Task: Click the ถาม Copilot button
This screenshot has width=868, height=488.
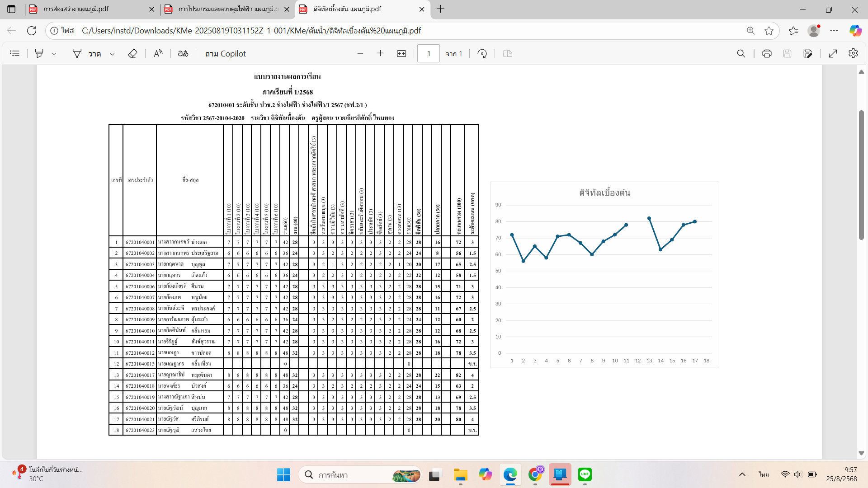Action: coord(225,53)
